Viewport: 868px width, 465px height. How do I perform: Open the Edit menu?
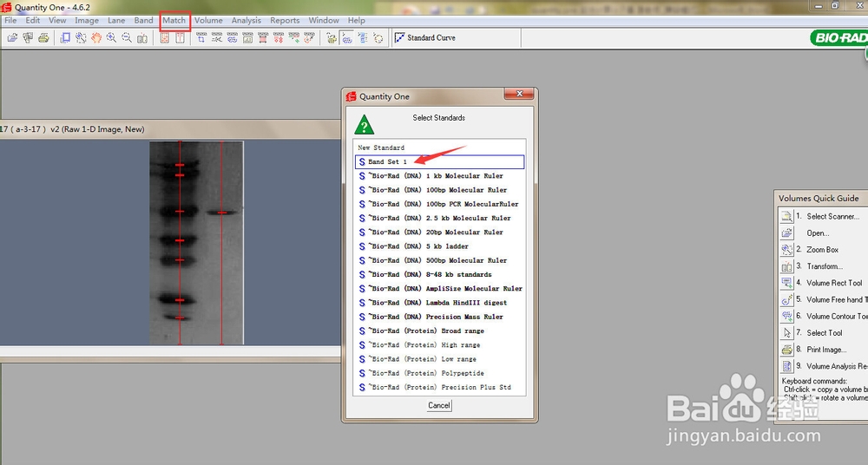pyautogui.click(x=33, y=21)
